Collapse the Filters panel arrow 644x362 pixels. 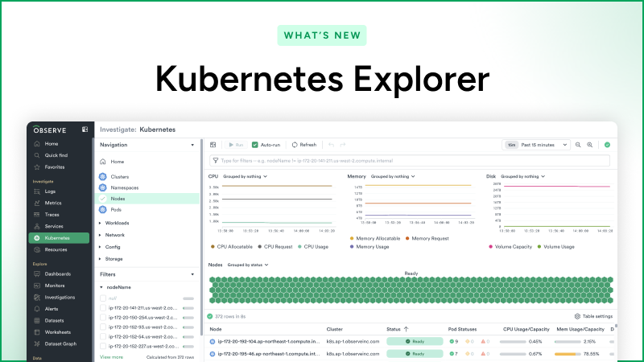pos(192,274)
